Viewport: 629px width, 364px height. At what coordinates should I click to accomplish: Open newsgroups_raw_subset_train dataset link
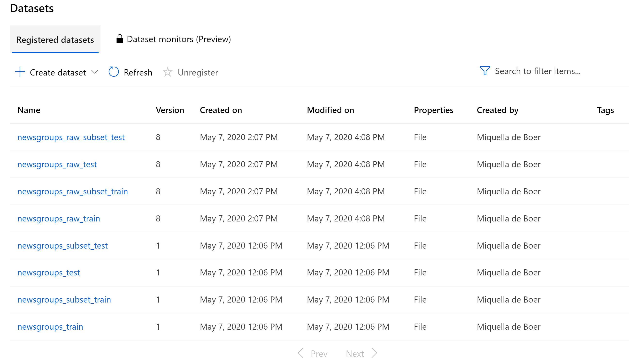72,191
